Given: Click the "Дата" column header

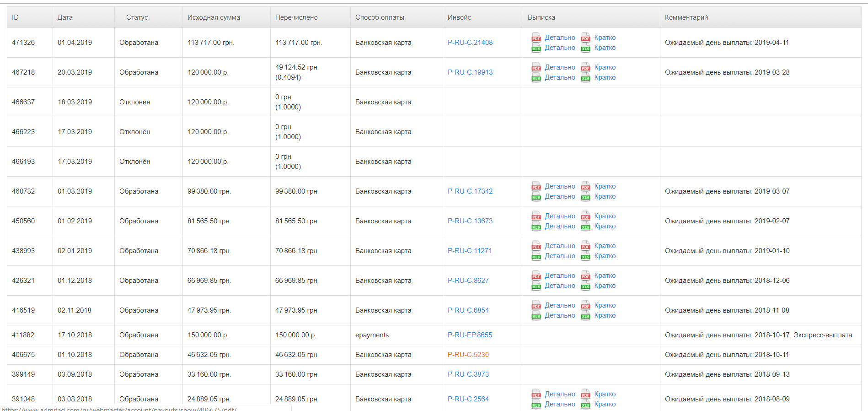Looking at the screenshot, I should pyautogui.click(x=65, y=17).
